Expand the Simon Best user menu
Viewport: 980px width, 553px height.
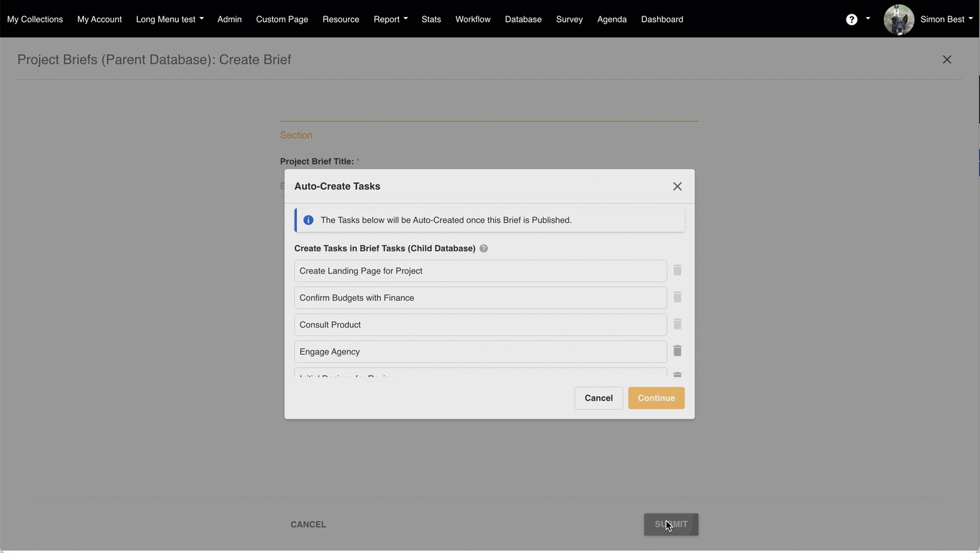point(946,19)
